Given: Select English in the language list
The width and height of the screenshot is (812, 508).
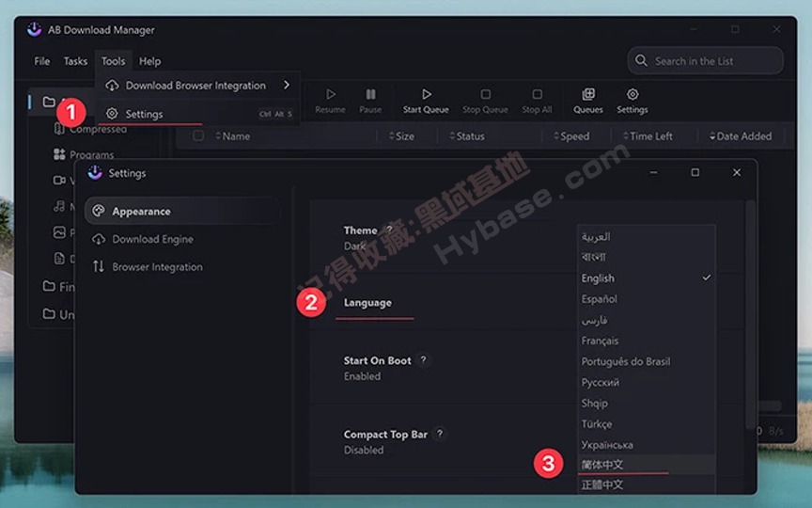Looking at the screenshot, I should [647, 278].
